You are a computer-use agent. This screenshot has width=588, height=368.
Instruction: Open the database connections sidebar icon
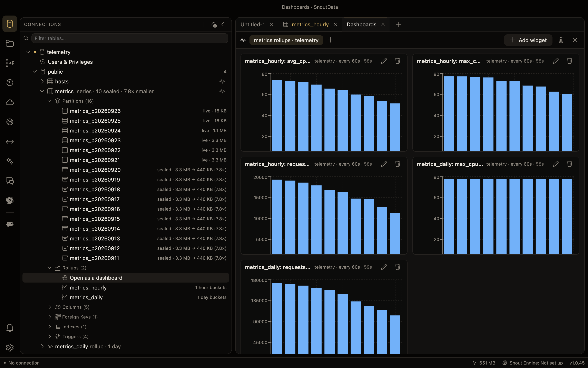pyautogui.click(x=10, y=24)
